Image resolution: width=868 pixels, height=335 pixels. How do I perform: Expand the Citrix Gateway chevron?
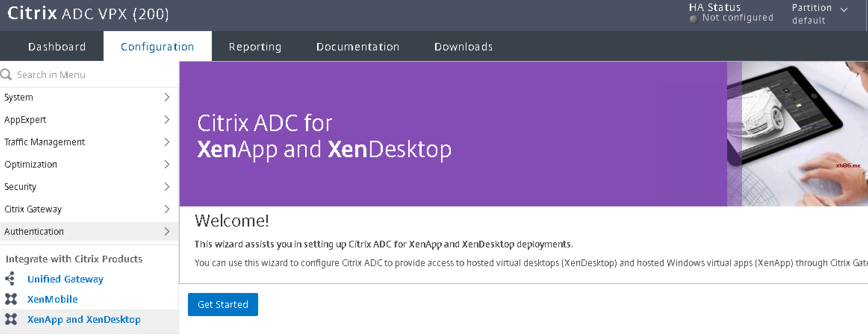pos(167,209)
